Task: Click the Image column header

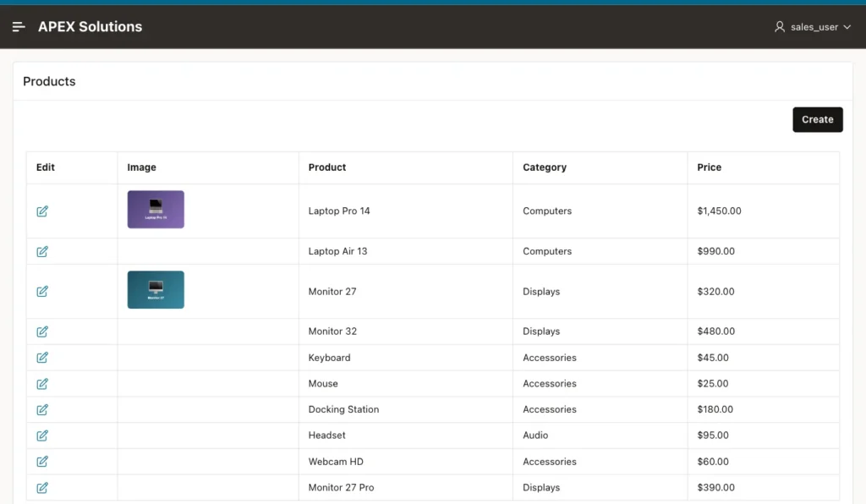Action: tap(141, 167)
